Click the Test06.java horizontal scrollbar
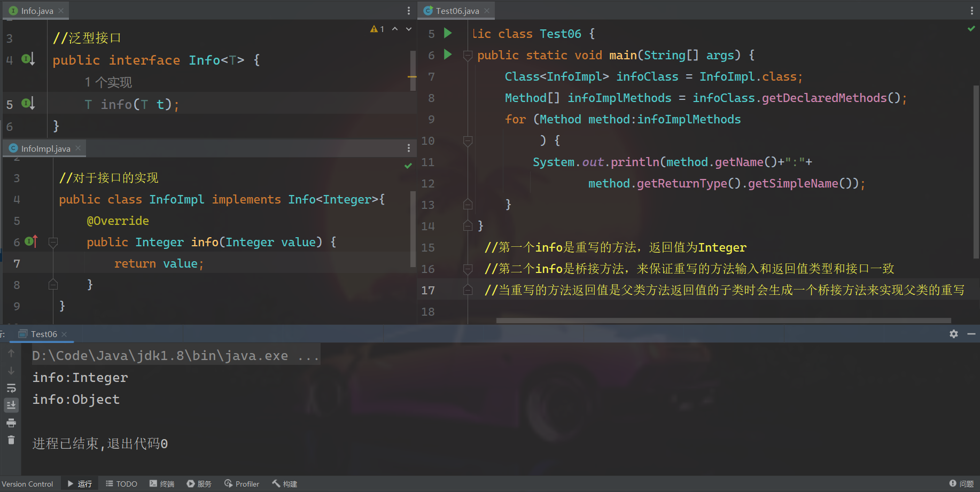Screen dimensions: 980x492 (724, 321)
